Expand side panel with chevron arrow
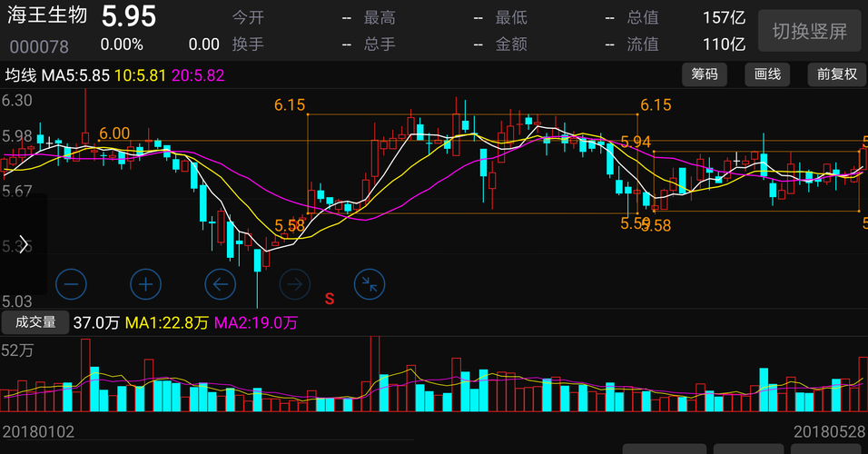The height and width of the screenshot is (454, 868). [x=24, y=243]
